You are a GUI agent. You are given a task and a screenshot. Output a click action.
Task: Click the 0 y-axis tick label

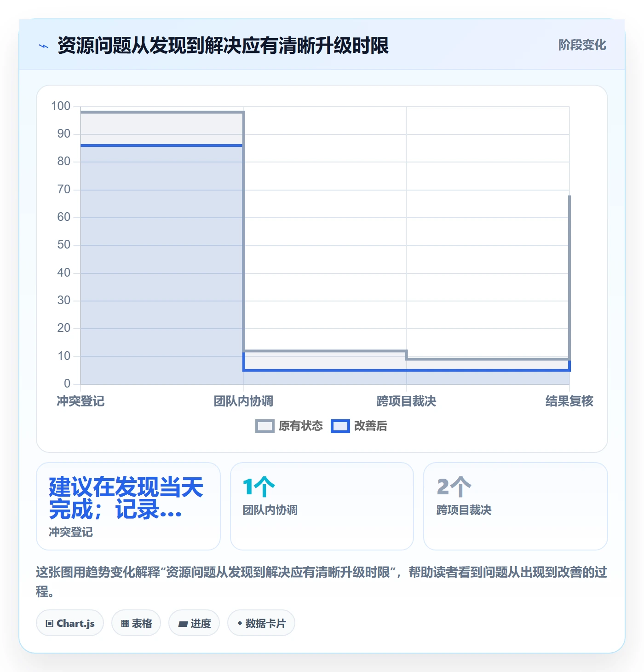pos(67,383)
